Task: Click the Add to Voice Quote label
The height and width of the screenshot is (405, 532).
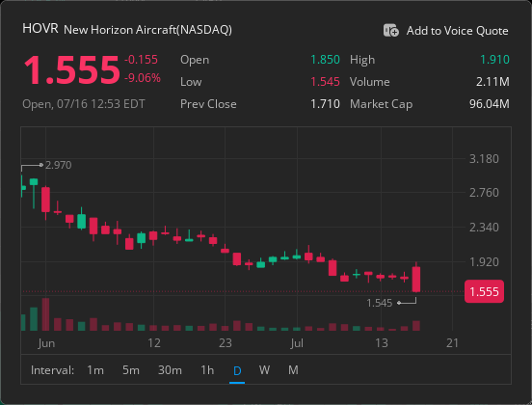Action: pyautogui.click(x=457, y=31)
